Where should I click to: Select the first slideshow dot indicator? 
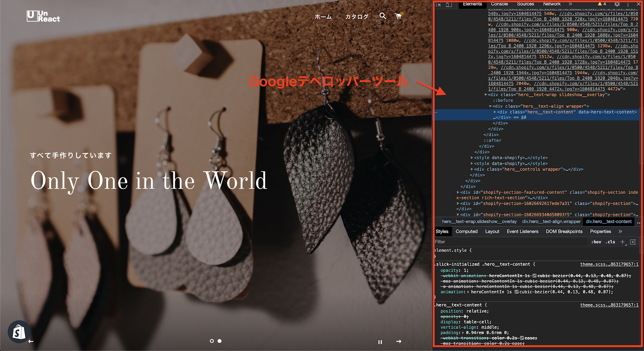click(212, 341)
